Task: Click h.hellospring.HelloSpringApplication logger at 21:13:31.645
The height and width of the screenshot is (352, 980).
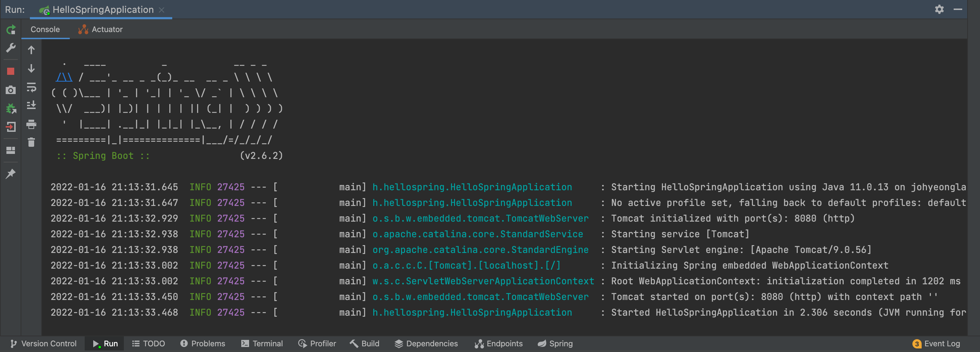Action: coord(472,187)
